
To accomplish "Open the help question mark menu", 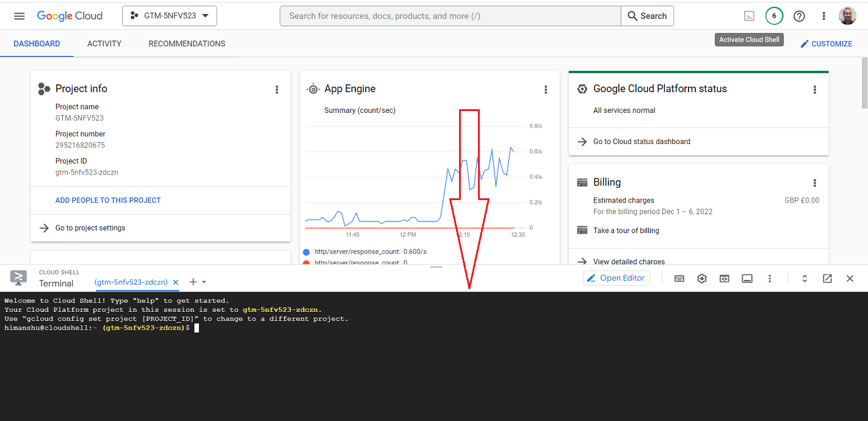I will click(x=799, y=16).
